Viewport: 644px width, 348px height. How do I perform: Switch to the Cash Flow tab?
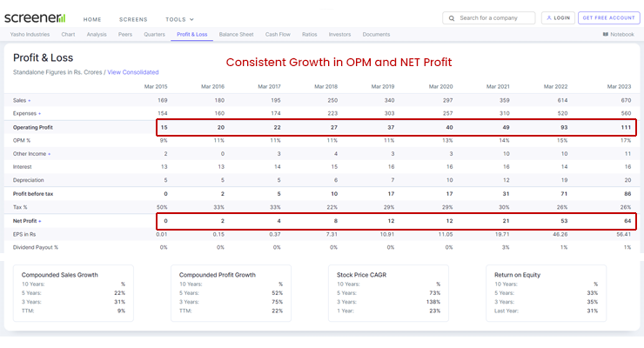(278, 34)
